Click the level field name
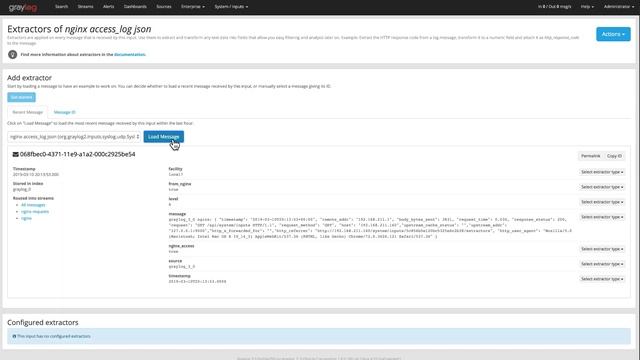Screen dimensions: 640x360 tap(173, 199)
